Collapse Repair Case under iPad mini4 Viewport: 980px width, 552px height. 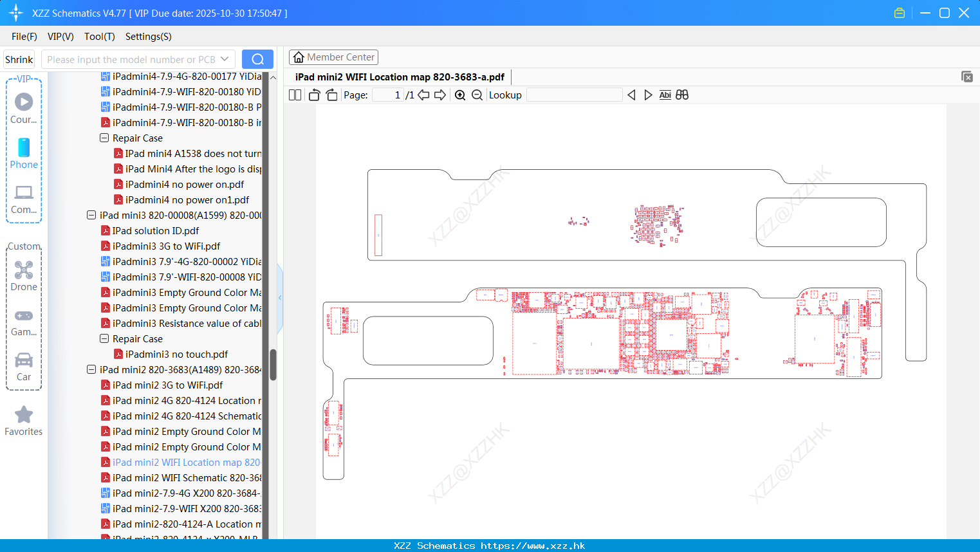tap(104, 138)
